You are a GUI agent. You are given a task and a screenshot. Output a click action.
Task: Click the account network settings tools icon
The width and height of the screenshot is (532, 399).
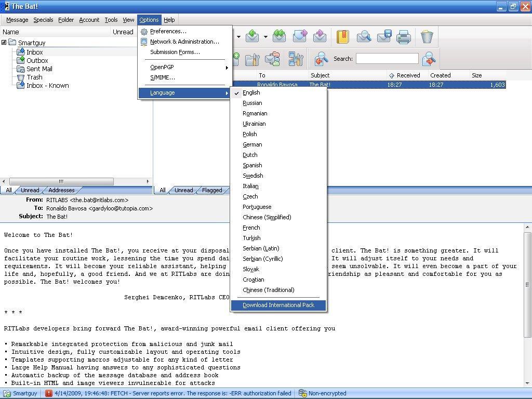296,59
